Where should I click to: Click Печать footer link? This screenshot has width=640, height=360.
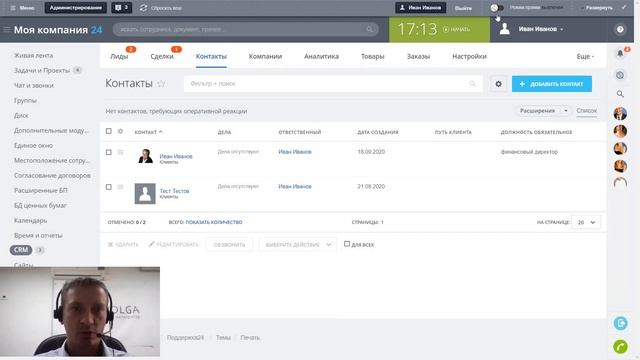(x=250, y=338)
